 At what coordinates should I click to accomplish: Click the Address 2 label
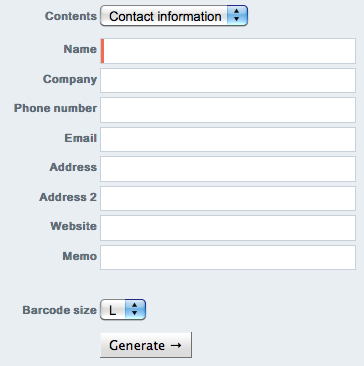pyautogui.click(x=68, y=197)
